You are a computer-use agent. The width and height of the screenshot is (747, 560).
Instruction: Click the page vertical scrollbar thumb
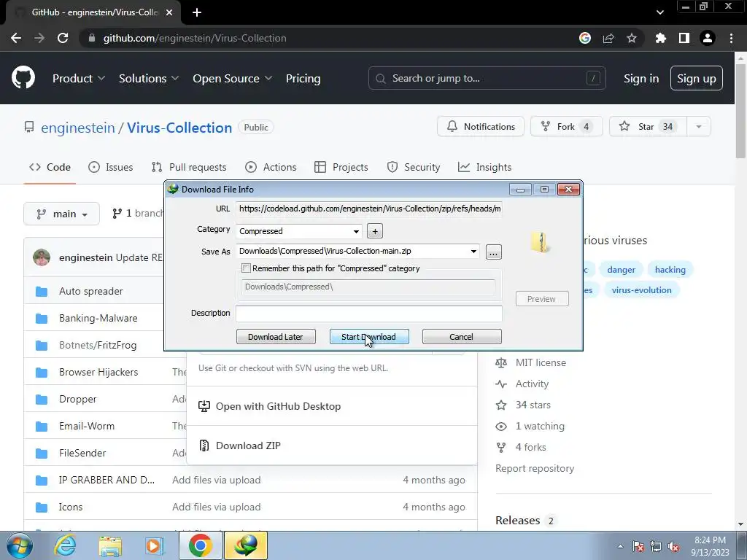(740, 110)
